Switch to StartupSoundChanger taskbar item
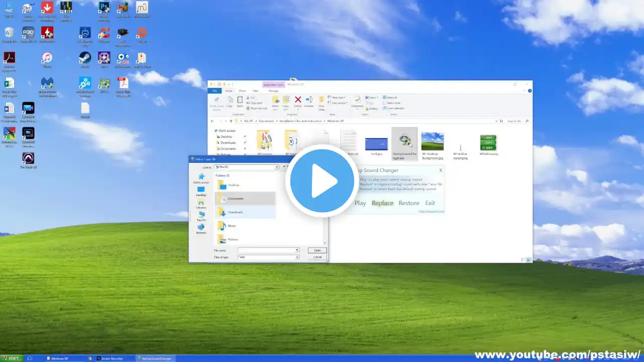The height and width of the screenshot is (362, 644). [x=156, y=358]
